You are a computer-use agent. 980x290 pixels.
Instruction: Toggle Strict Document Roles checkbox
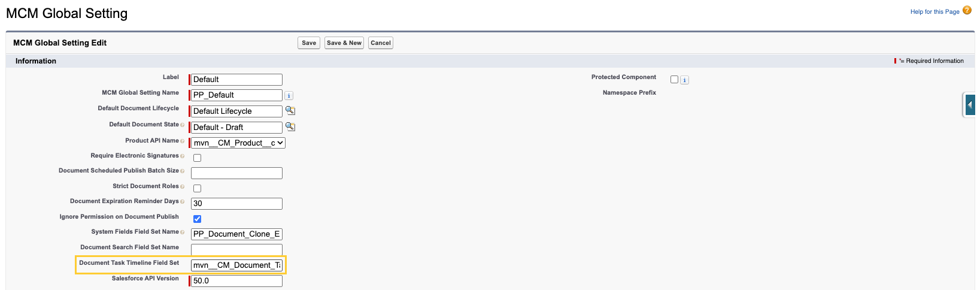click(x=197, y=188)
